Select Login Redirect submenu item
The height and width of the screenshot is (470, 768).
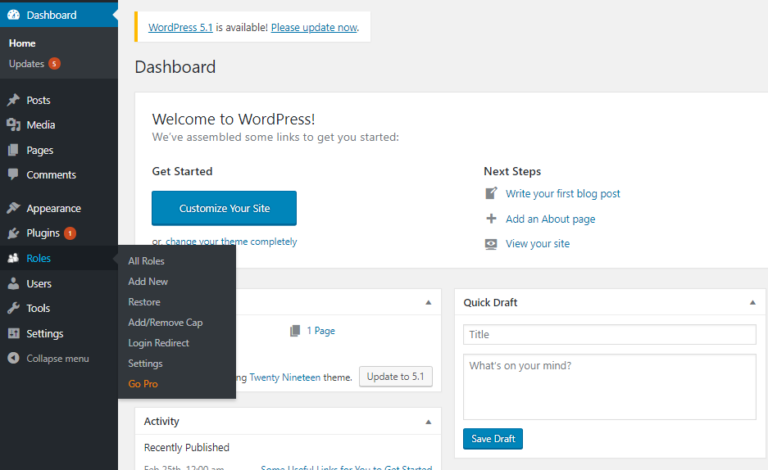pyautogui.click(x=158, y=343)
